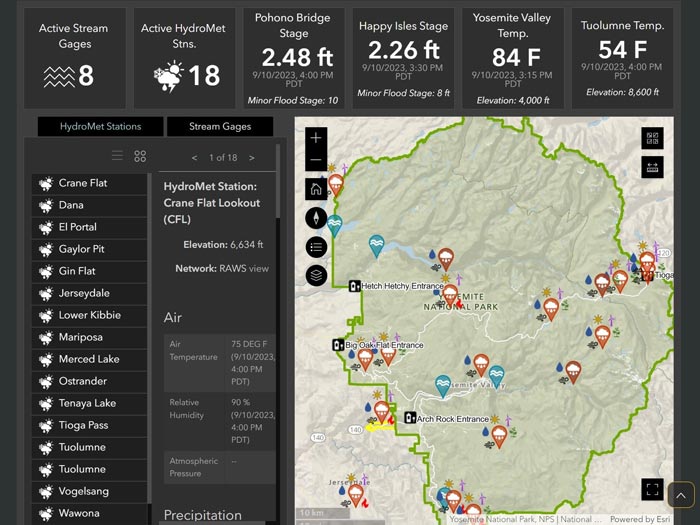
Task: Click the Air section heading
Action: tap(173, 317)
